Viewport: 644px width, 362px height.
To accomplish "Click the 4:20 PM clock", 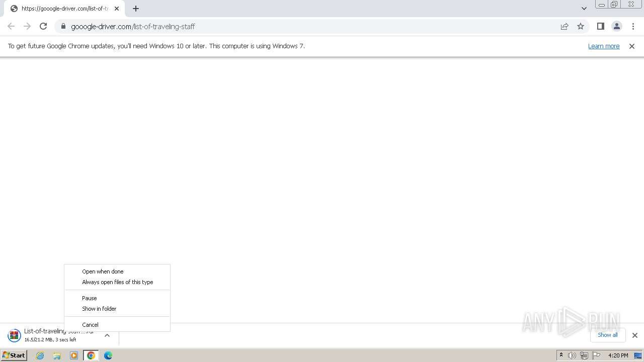I will [x=618, y=355].
